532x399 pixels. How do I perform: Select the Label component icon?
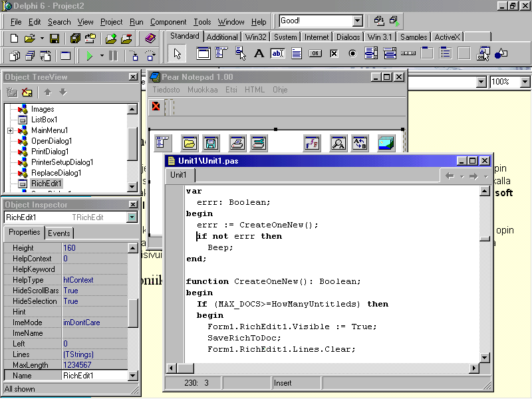259,53
